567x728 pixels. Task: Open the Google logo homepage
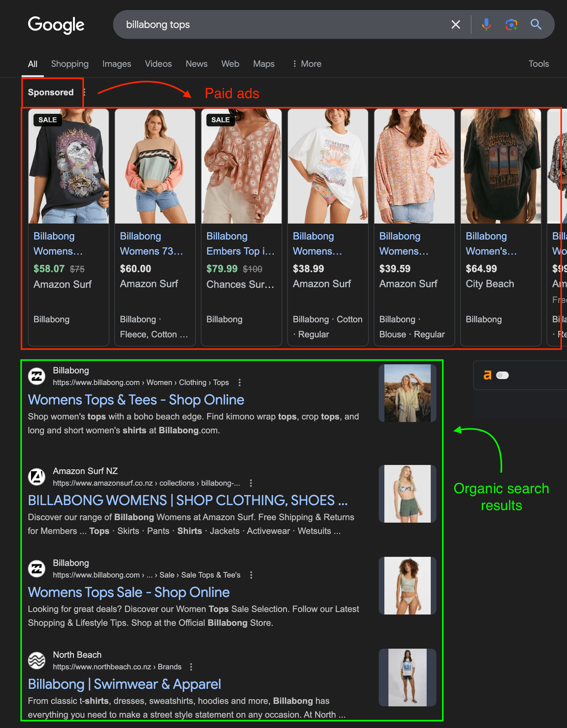coord(56,25)
